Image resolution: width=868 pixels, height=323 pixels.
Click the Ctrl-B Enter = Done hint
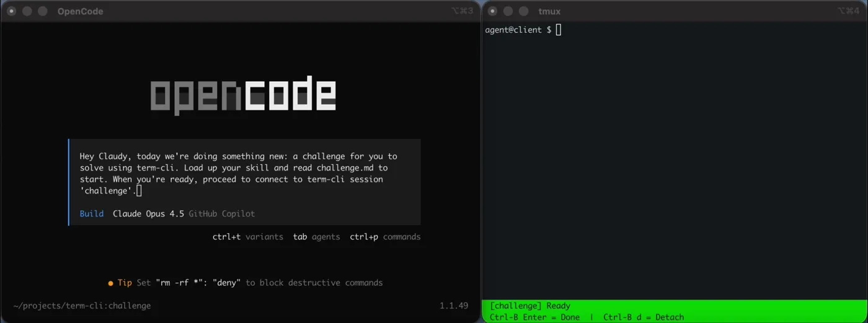pos(534,317)
